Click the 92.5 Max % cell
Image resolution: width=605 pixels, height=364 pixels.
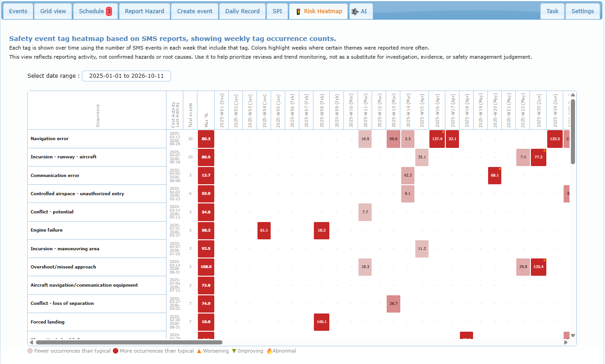tap(206, 249)
